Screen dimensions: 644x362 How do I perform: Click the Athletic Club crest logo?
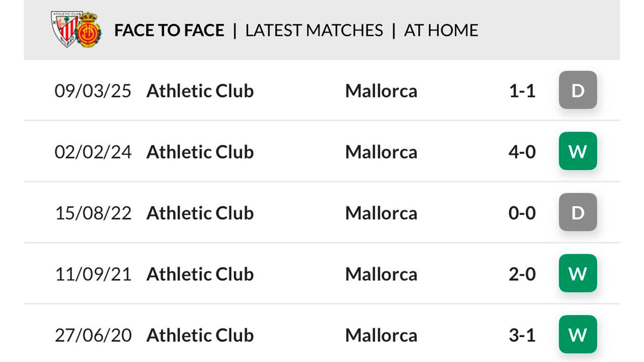click(x=65, y=28)
